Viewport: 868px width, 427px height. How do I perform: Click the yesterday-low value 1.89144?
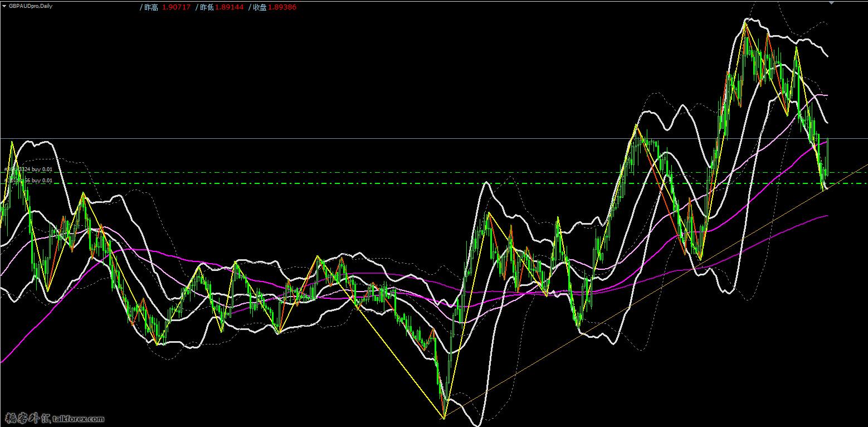[229, 7]
